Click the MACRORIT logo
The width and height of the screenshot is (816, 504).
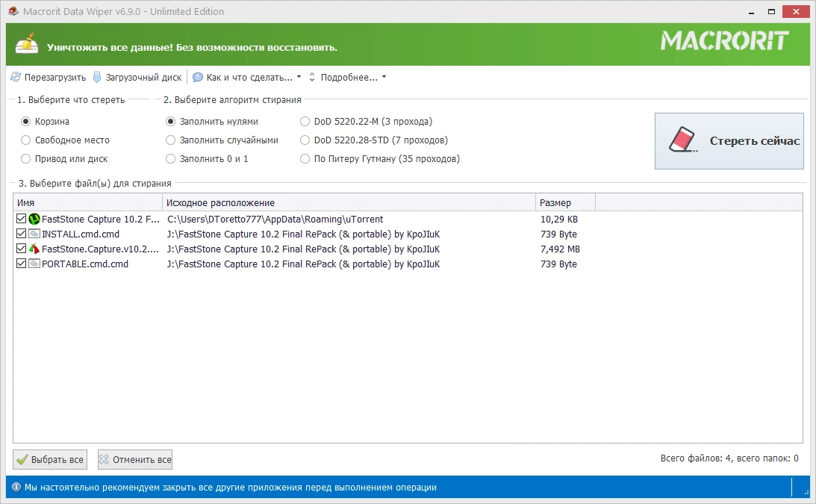[x=724, y=40]
